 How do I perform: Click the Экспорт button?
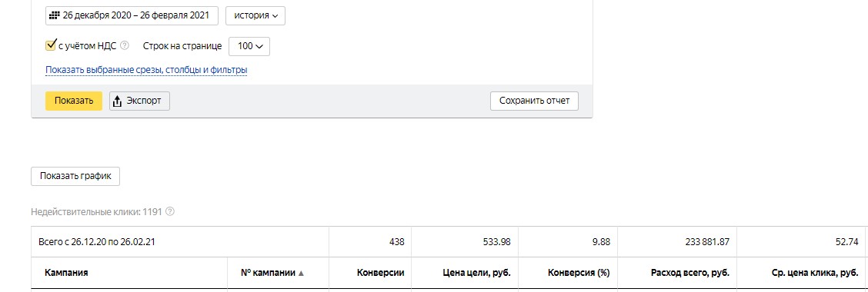tap(139, 101)
